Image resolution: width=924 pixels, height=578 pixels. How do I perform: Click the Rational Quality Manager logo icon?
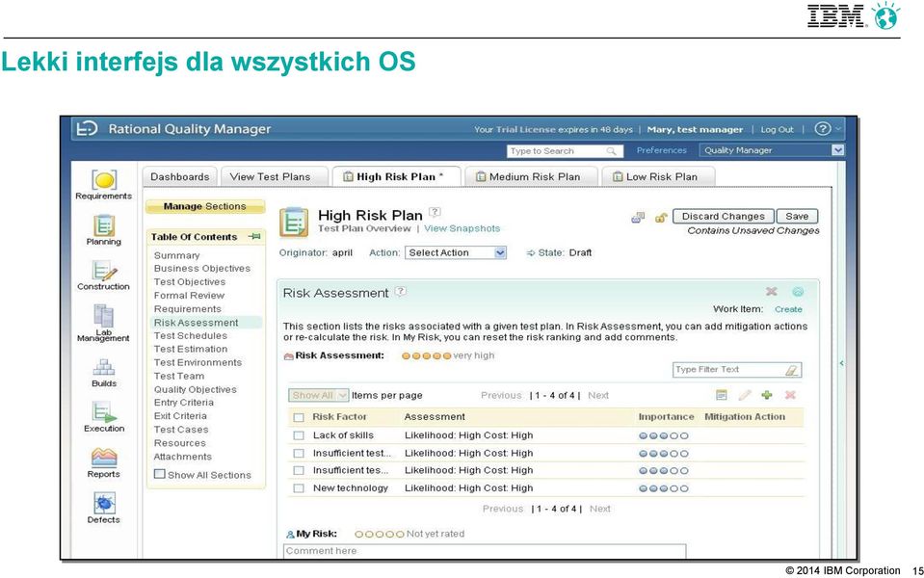click(x=88, y=128)
